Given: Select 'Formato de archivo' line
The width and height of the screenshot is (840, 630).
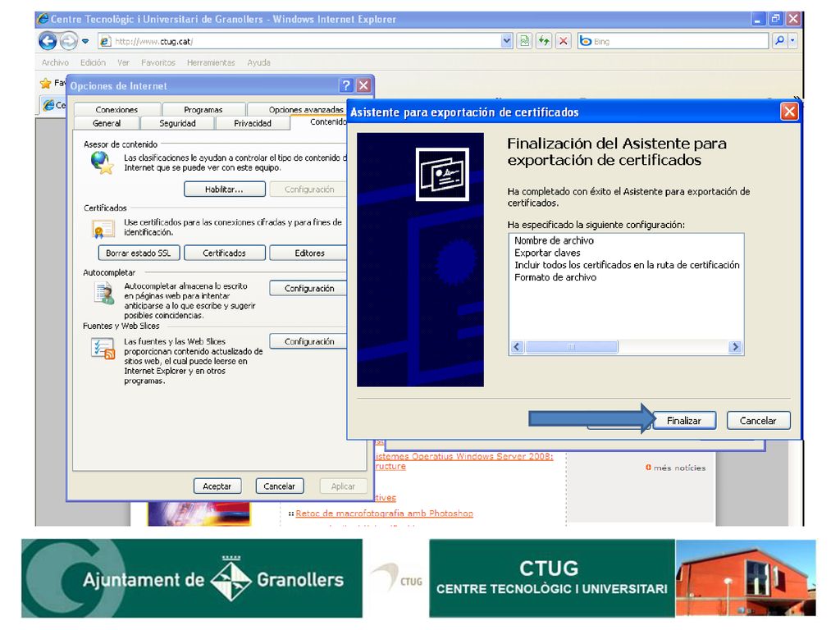Looking at the screenshot, I should [x=555, y=277].
